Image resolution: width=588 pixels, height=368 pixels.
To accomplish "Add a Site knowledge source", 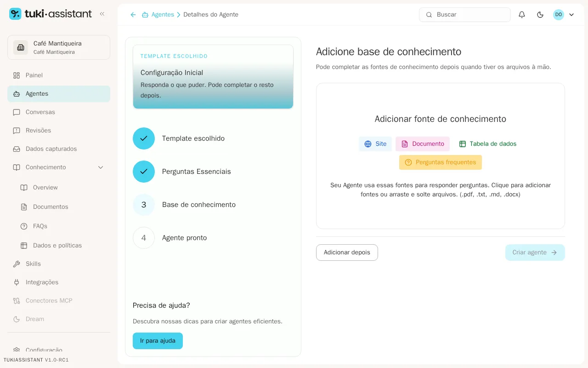I will point(375,144).
